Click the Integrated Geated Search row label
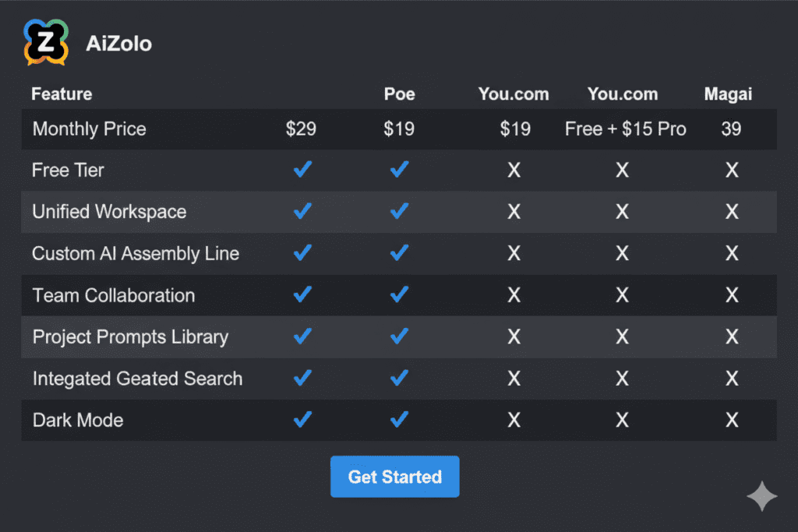 coord(137,379)
